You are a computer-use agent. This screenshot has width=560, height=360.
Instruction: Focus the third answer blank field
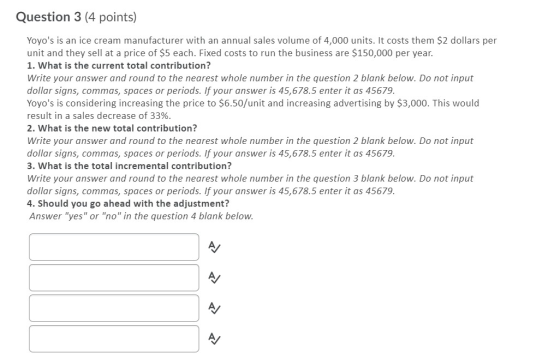[x=114, y=308]
